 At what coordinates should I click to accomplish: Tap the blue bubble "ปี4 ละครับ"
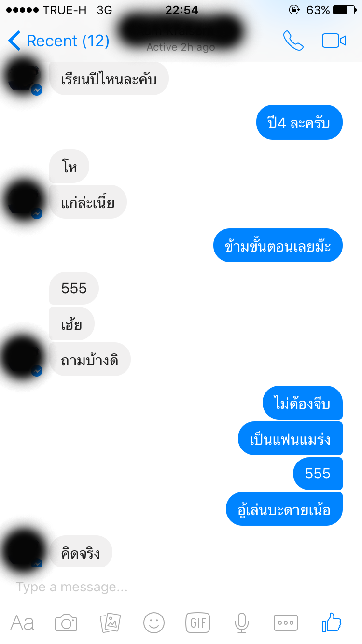click(x=299, y=122)
